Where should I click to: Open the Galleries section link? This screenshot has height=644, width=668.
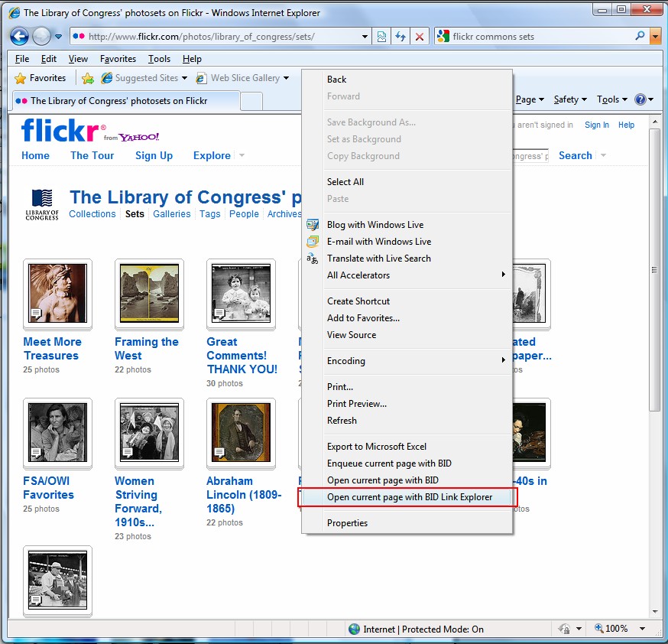(172, 214)
